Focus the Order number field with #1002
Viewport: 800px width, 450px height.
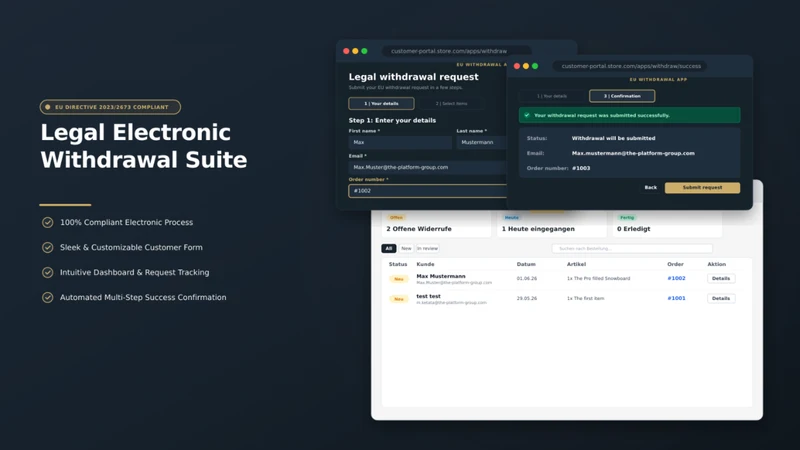tap(428, 191)
